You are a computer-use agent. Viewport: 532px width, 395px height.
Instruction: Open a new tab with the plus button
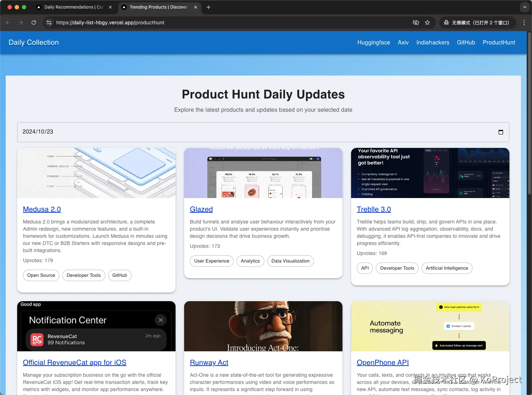click(209, 7)
